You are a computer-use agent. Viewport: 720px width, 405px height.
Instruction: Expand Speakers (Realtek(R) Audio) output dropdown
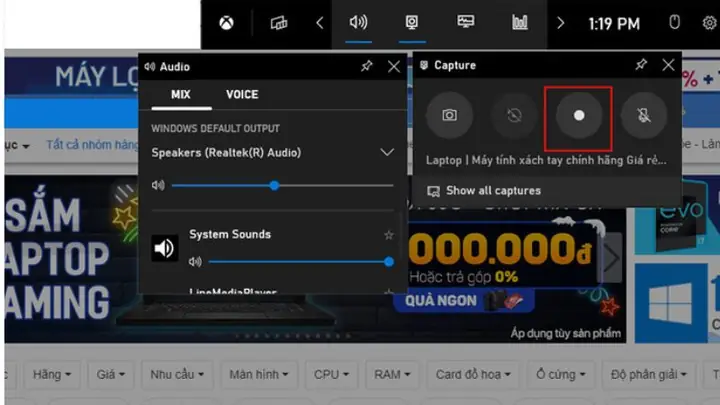(x=387, y=152)
